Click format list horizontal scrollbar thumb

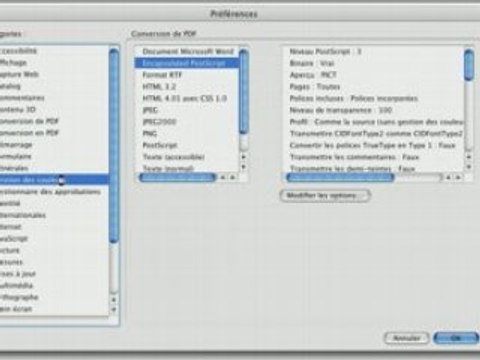pyautogui.click(x=178, y=177)
